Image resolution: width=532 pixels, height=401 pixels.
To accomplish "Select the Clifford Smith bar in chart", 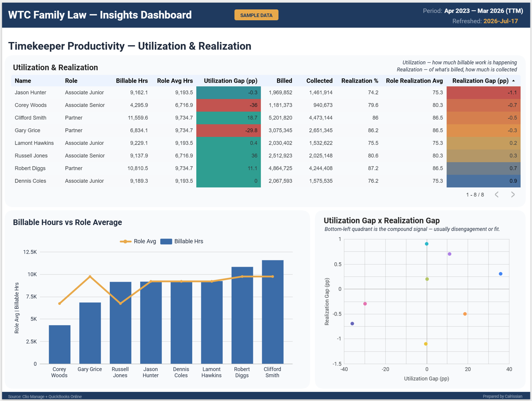I will pos(273,312).
